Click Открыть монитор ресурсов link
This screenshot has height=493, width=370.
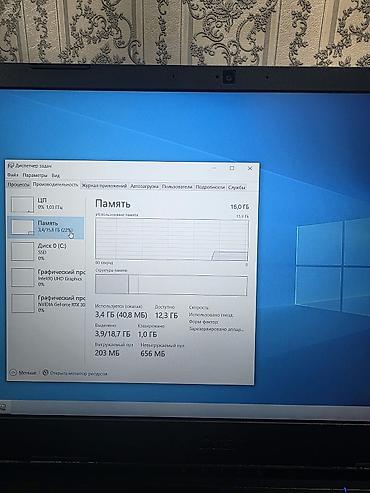(79, 373)
